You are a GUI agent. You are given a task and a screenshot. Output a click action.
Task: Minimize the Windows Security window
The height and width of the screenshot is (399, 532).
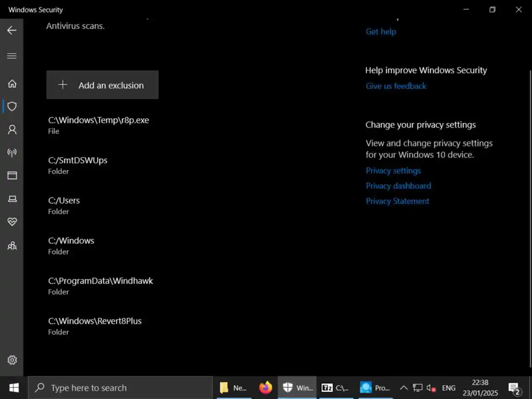pos(466,9)
